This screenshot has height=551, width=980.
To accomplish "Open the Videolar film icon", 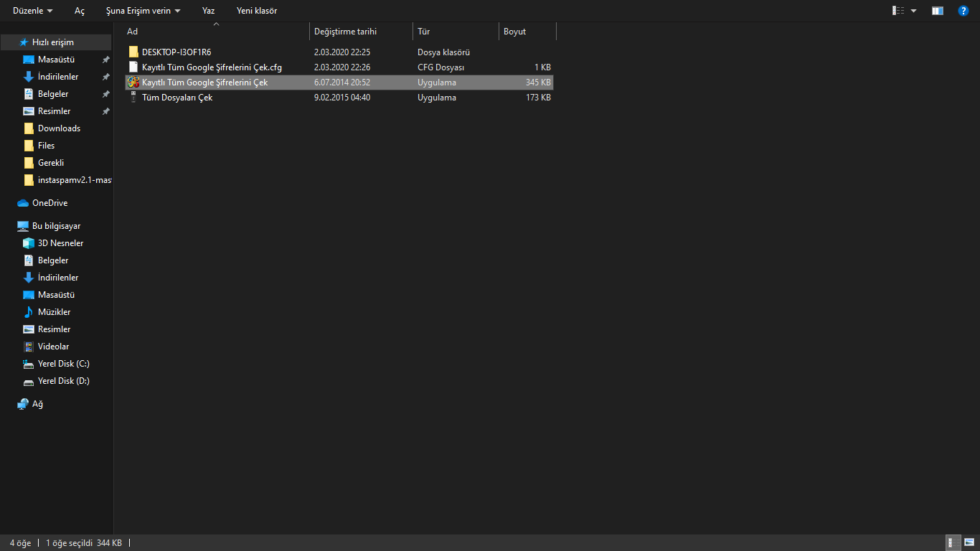I will point(29,347).
